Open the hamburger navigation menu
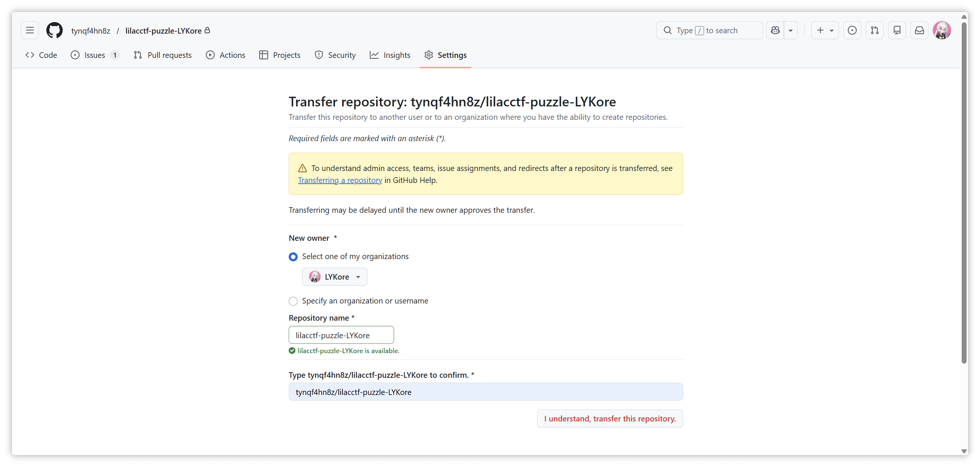Screen dimensions: 980x467 pyautogui.click(x=30, y=30)
